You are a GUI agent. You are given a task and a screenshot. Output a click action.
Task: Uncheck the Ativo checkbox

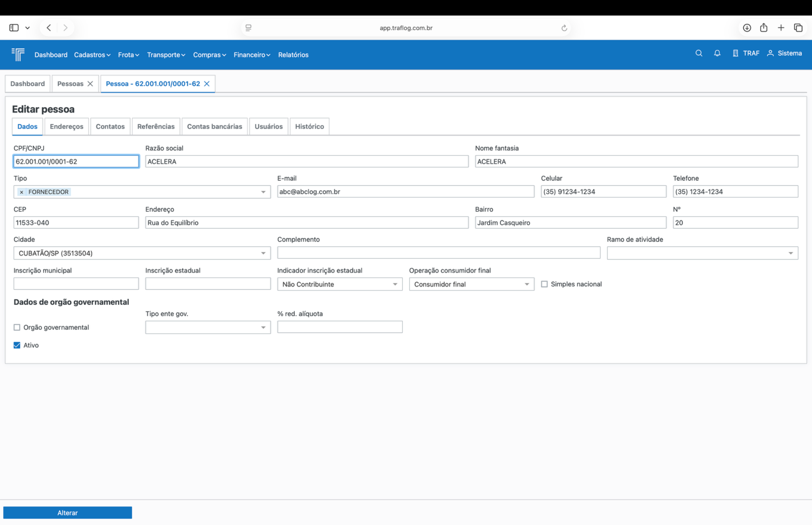click(x=17, y=345)
